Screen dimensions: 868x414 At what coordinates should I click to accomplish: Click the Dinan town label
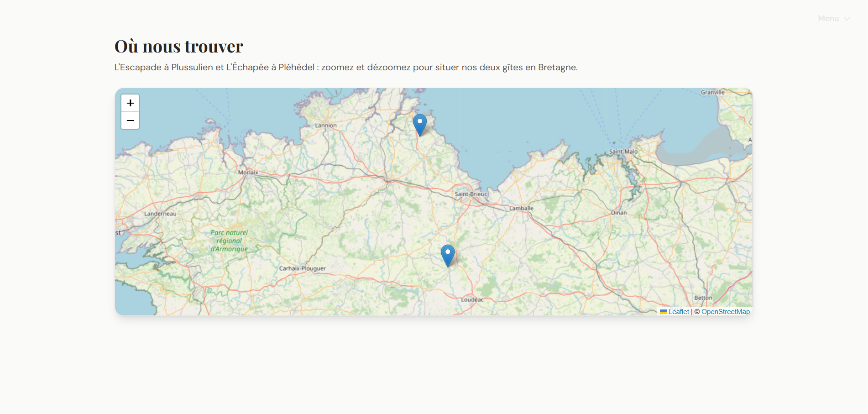pyautogui.click(x=619, y=213)
